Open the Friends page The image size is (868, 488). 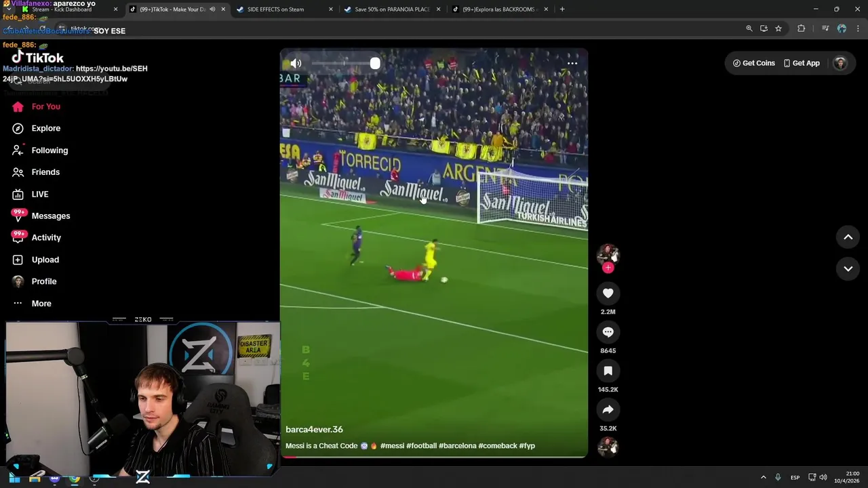point(36,172)
